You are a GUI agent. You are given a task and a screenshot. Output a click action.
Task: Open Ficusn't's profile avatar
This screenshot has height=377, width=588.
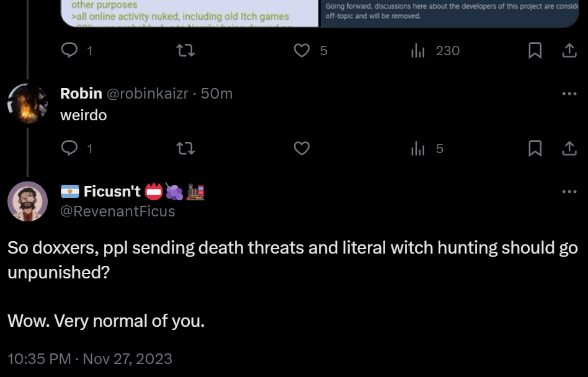click(27, 202)
